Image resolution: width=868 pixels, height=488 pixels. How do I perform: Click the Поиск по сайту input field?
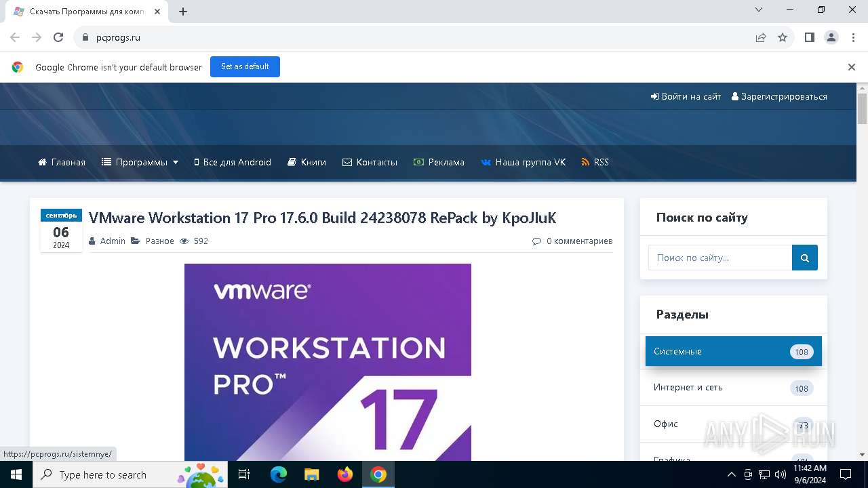tap(720, 258)
